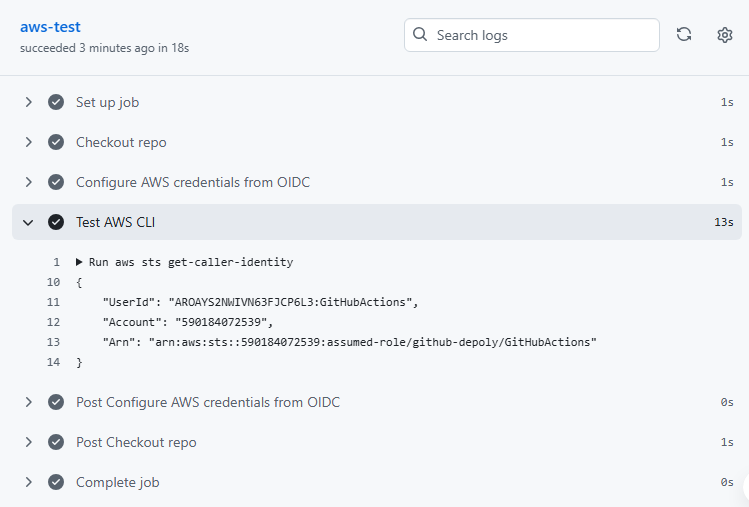
Task: Toggle the Run aws sts command disclosure triangle
Action: (79, 262)
